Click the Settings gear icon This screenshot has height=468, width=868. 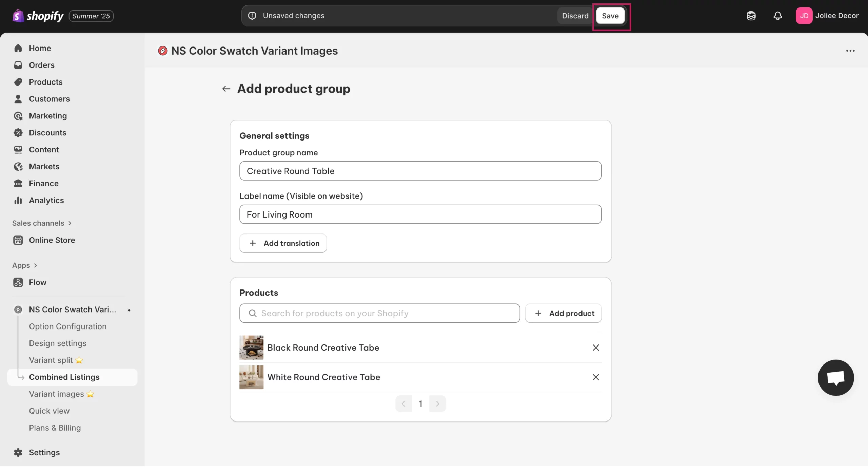pos(18,453)
